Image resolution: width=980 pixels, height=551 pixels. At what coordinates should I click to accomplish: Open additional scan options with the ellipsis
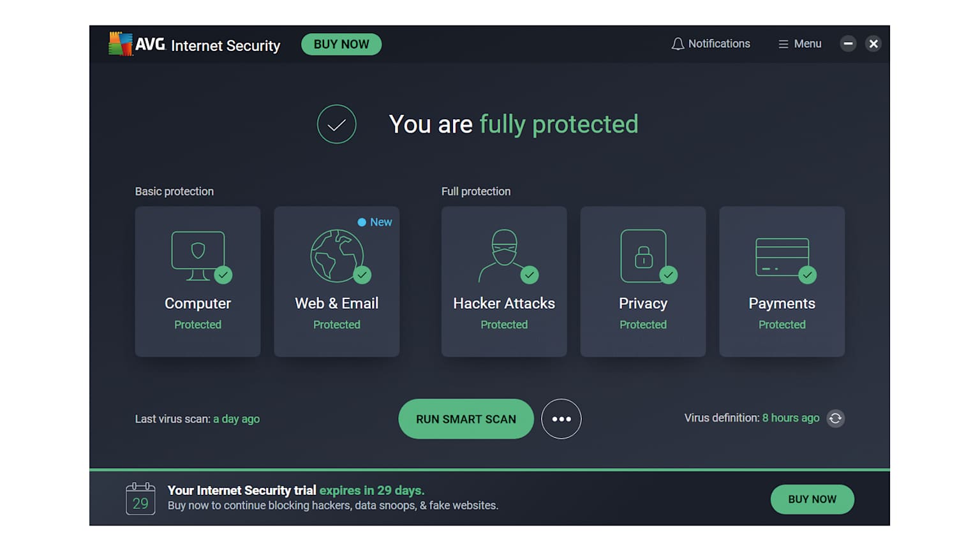[x=561, y=419]
